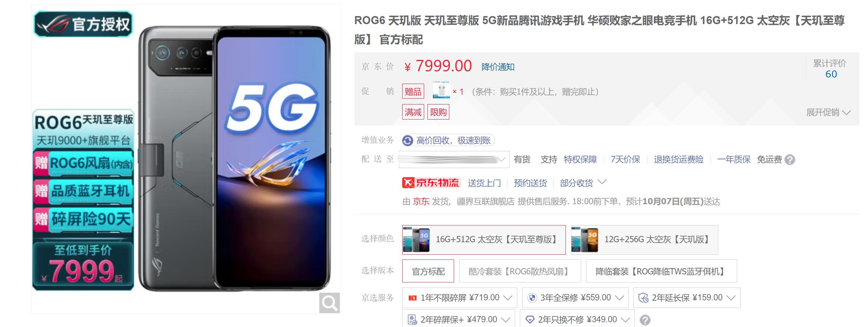
Task: Click the 京东物流 logo
Action: (431, 183)
